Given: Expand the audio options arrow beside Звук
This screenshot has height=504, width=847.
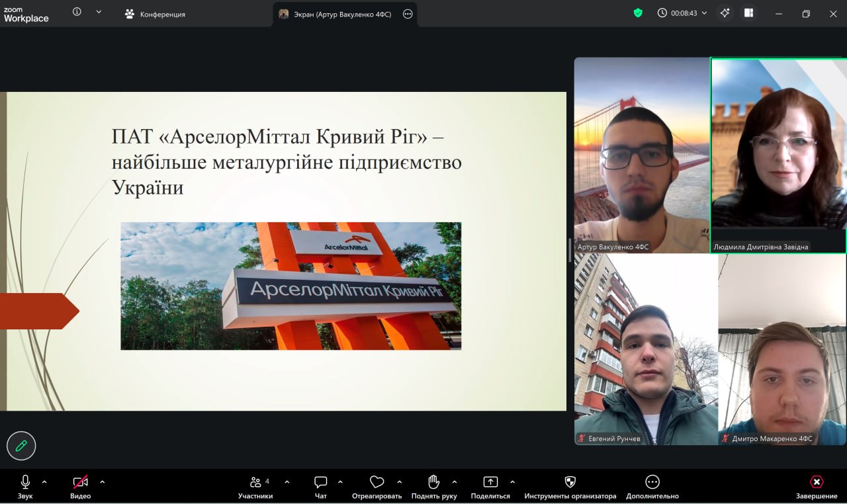Looking at the screenshot, I should coord(44,482).
